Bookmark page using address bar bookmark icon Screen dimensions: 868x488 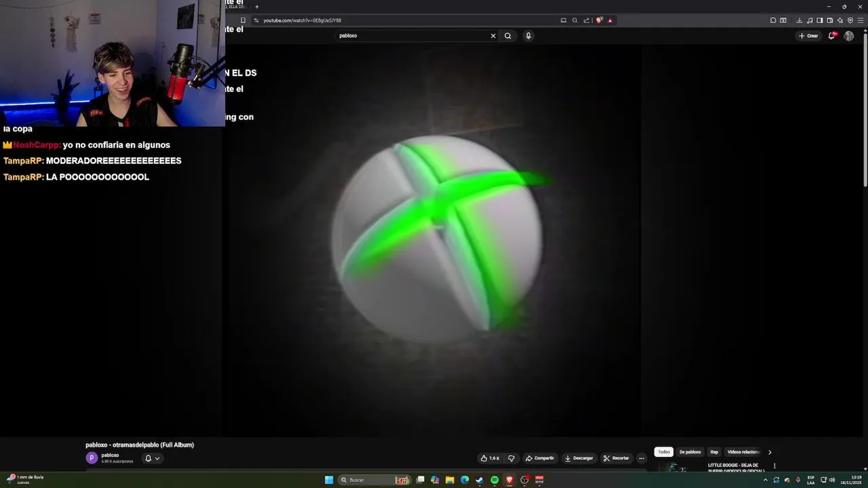pos(243,20)
